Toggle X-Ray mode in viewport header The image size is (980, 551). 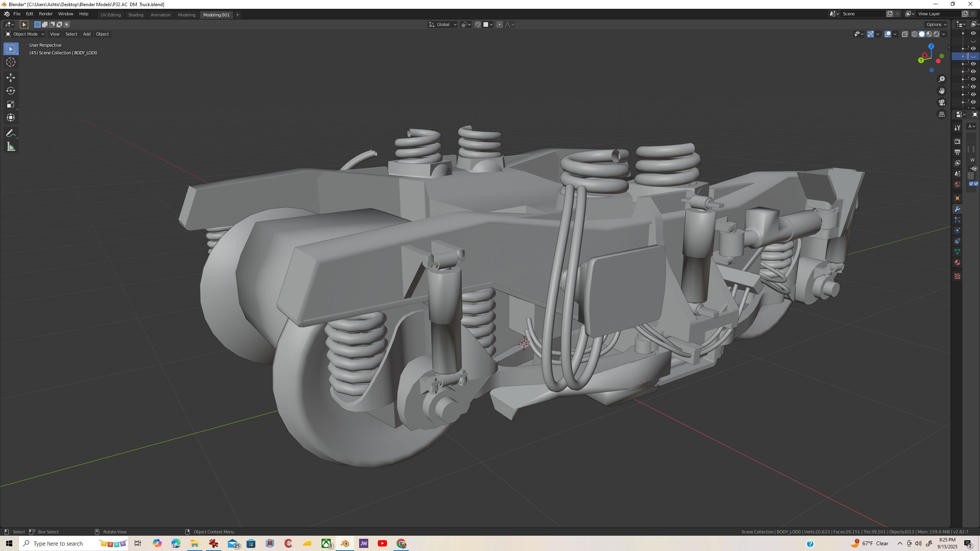click(905, 34)
